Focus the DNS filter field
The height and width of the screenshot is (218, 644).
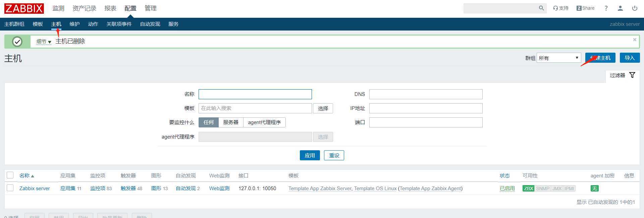coord(426,94)
